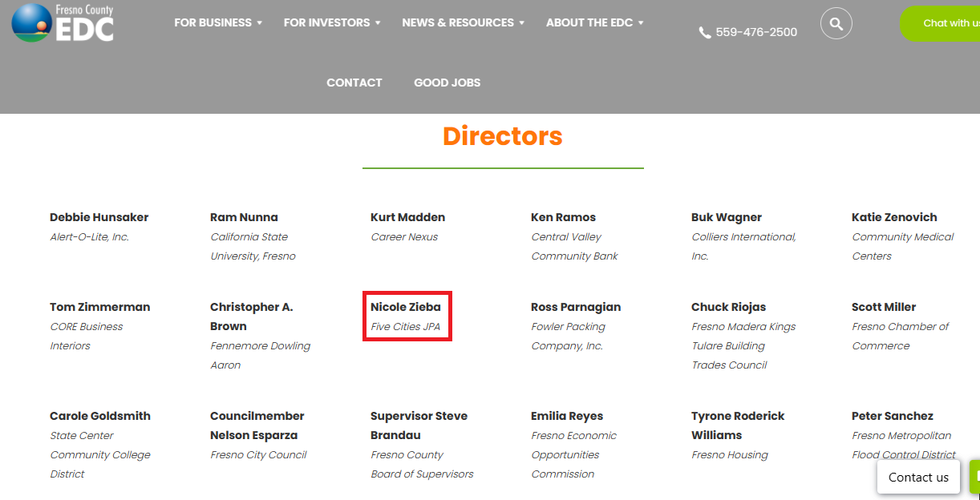Expand the News & Resources dropdown arrow

coord(521,23)
